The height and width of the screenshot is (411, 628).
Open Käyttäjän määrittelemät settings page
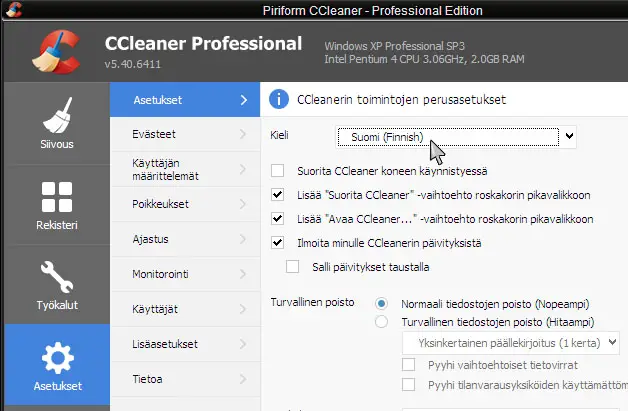click(185, 169)
